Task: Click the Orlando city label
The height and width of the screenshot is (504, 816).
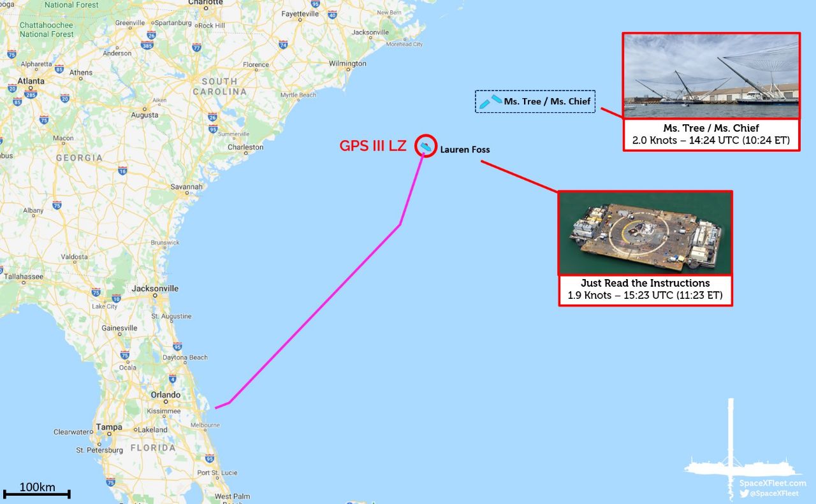Action: [166, 395]
